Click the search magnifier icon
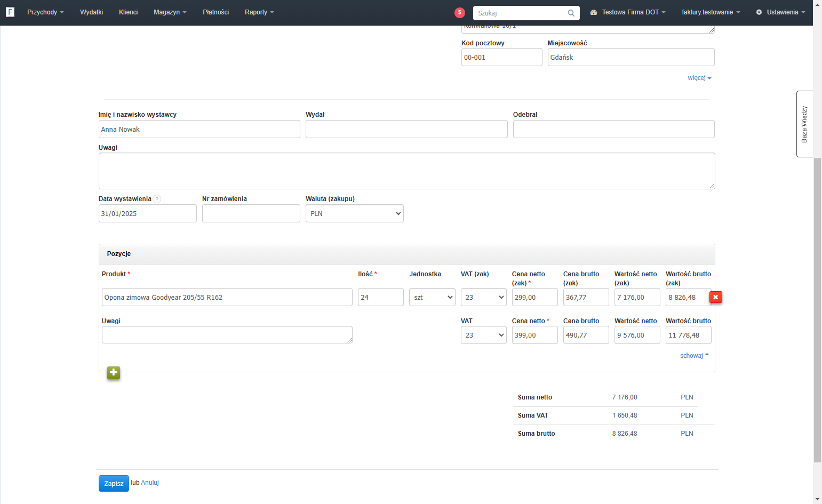Image resolution: width=822 pixels, height=504 pixels. [x=571, y=13]
